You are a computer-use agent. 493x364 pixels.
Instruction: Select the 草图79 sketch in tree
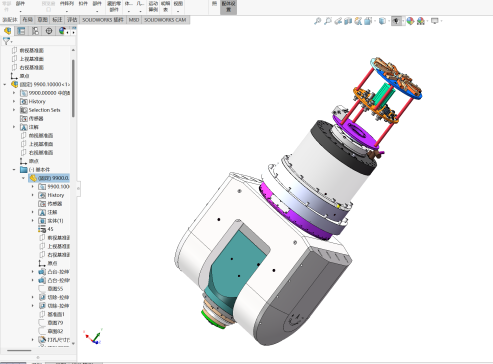(51, 323)
